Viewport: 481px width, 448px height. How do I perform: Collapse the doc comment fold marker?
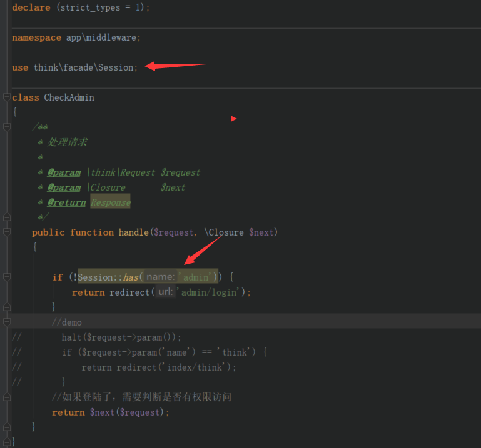[7, 127]
